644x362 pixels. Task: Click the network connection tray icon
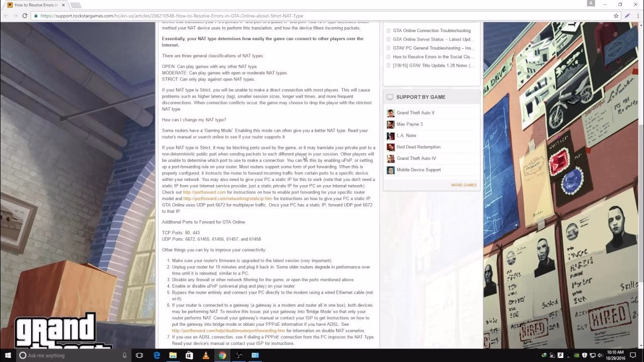click(x=592, y=355)
